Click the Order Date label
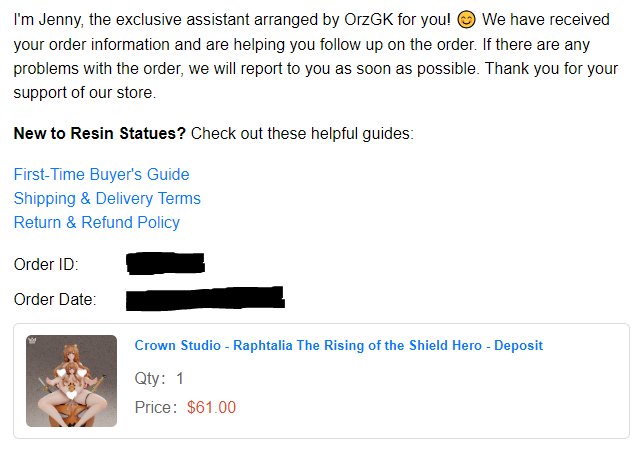This screenshot has width=641, height=451. point(55,298)
